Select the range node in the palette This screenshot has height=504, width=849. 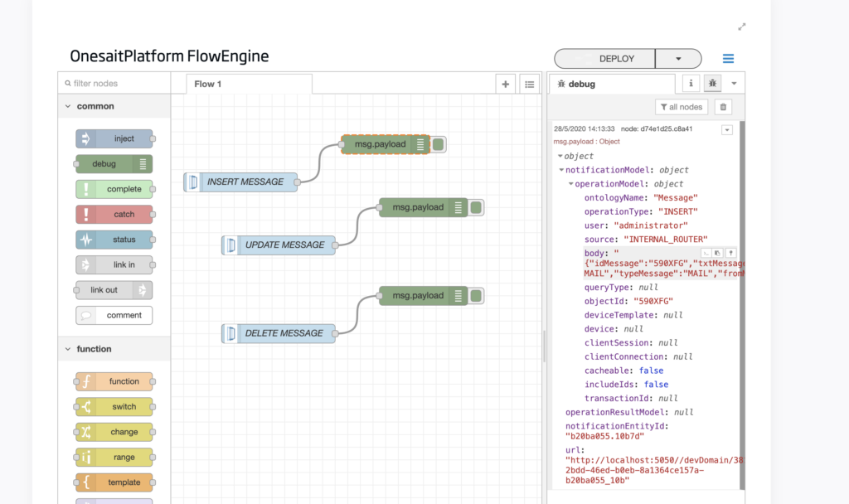click(114, 458)
